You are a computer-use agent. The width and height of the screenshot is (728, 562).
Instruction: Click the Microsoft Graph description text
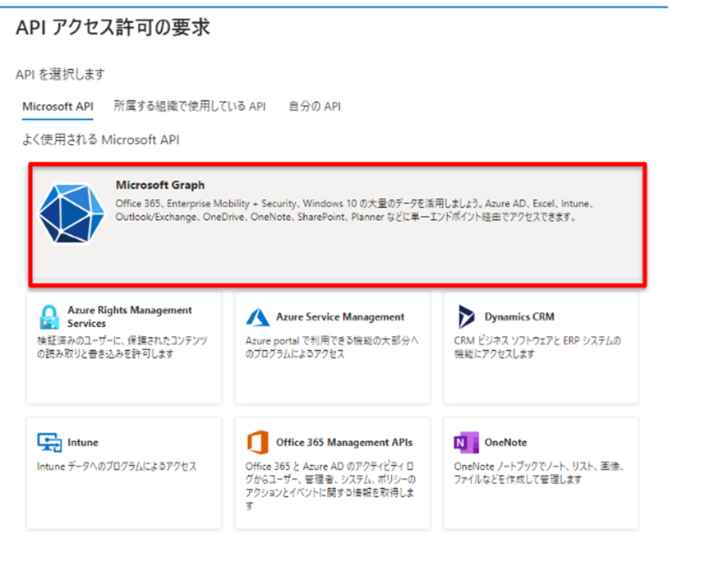[355, 210]
